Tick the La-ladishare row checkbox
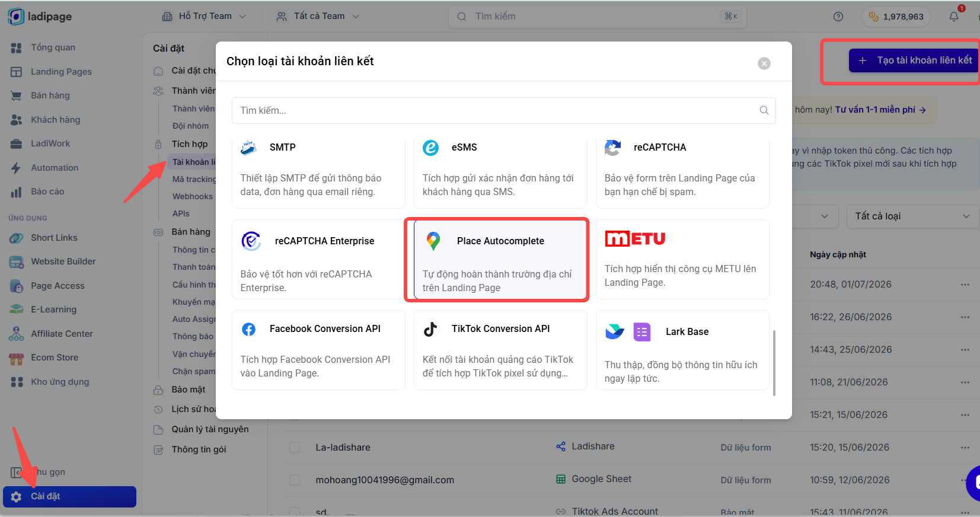Screen dimensions: 980x517 [295, 448]
